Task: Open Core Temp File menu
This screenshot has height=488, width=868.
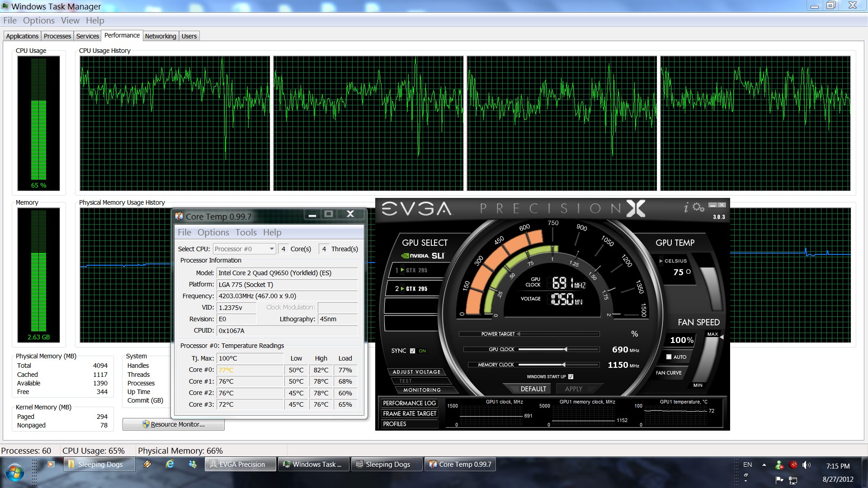Action: click(184, 232)
